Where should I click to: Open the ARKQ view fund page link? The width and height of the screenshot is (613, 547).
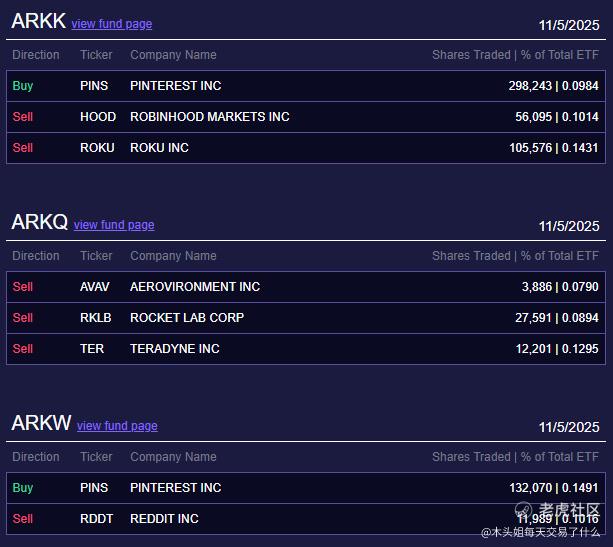tap(114, 225)
